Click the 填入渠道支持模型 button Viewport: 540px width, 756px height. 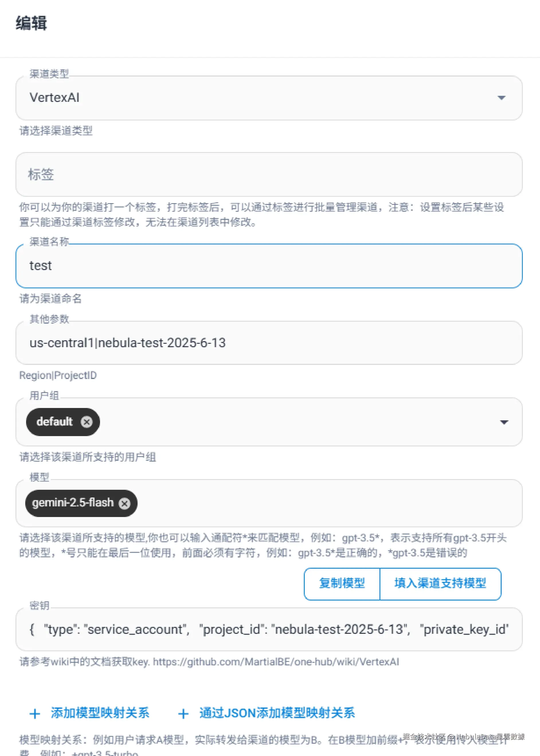[x=440, y=584]
